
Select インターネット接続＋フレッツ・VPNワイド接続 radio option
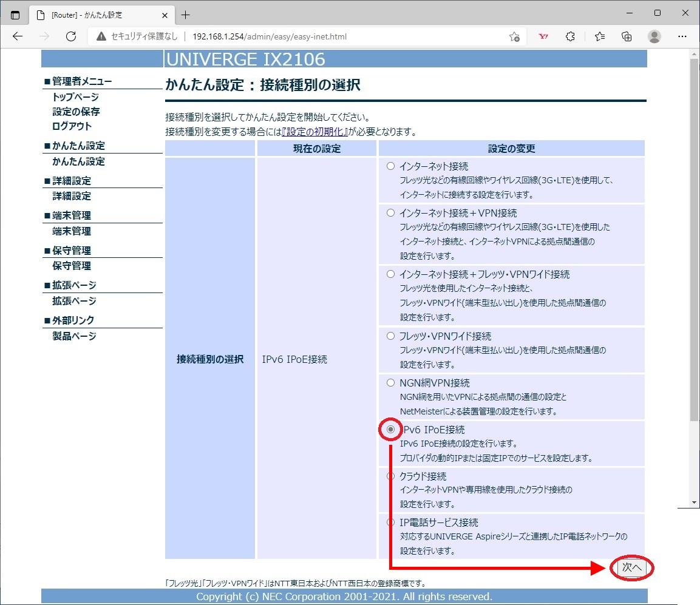[390, 274]
